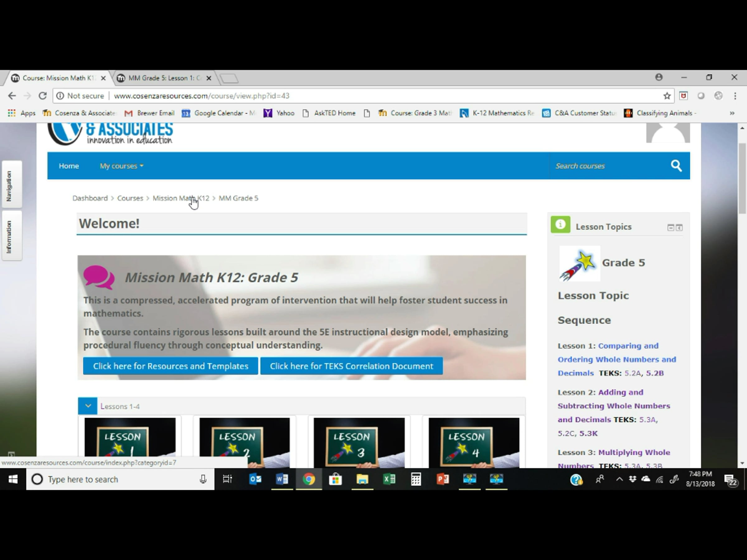The width and height of the screenshot is (747, 560).
Task: Open the Home menu item
Action: point(68,166)
